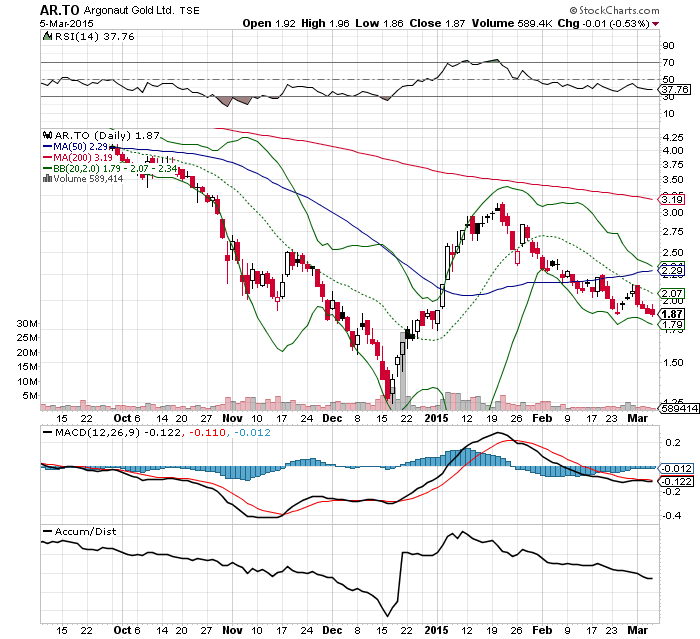
Task: Click the Feb label on price panel axis
Action: (x=542, y=418)
